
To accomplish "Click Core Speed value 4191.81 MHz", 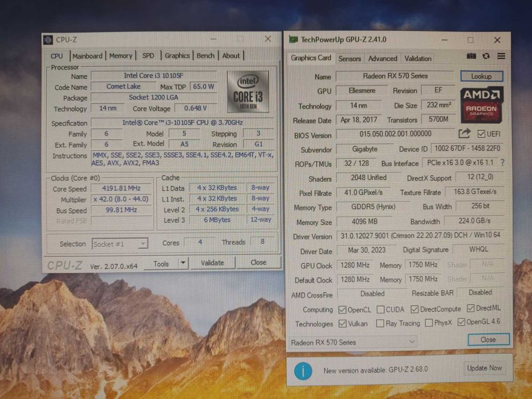I will coord(121,188).
